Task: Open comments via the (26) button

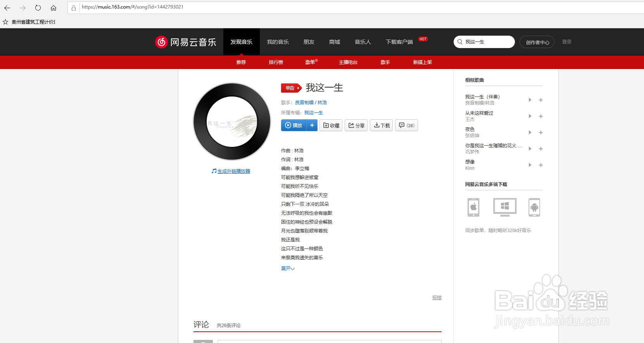Action: 406,126
